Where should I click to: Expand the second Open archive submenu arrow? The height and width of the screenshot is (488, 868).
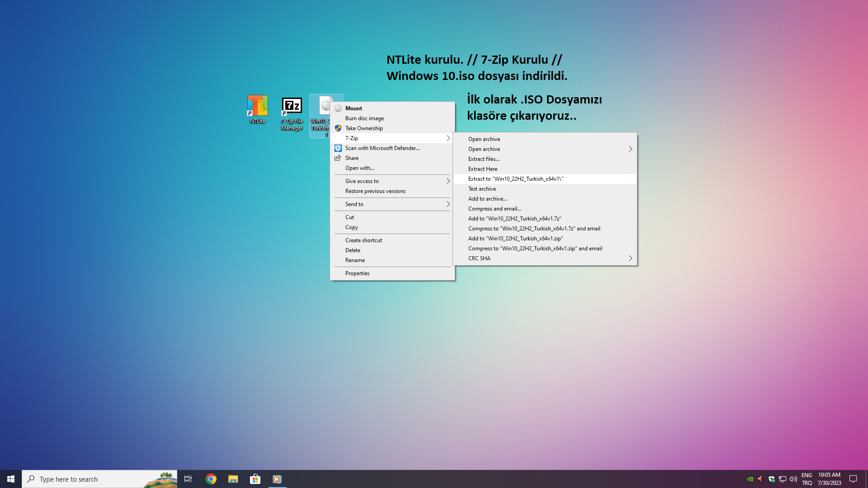630,149
